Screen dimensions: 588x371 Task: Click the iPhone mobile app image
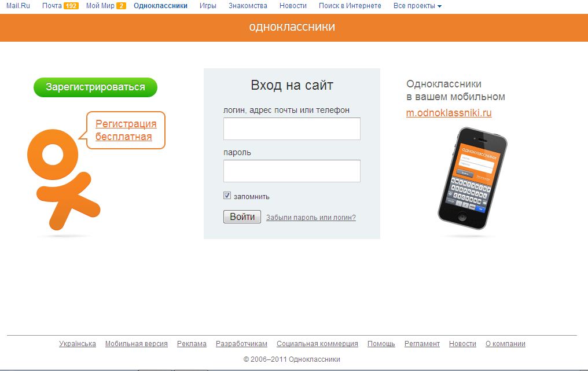pos(472,179)
